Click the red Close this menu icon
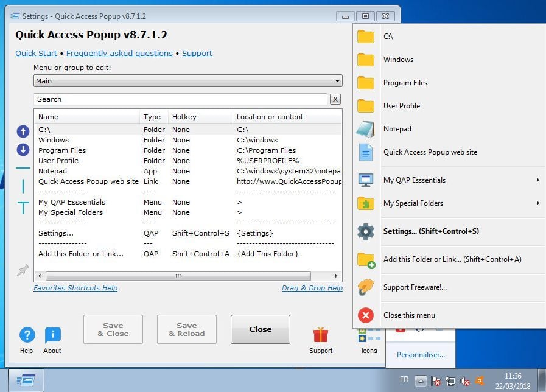Image resolution: width=546 pixels, height=392 pixels. coord(366,315)
